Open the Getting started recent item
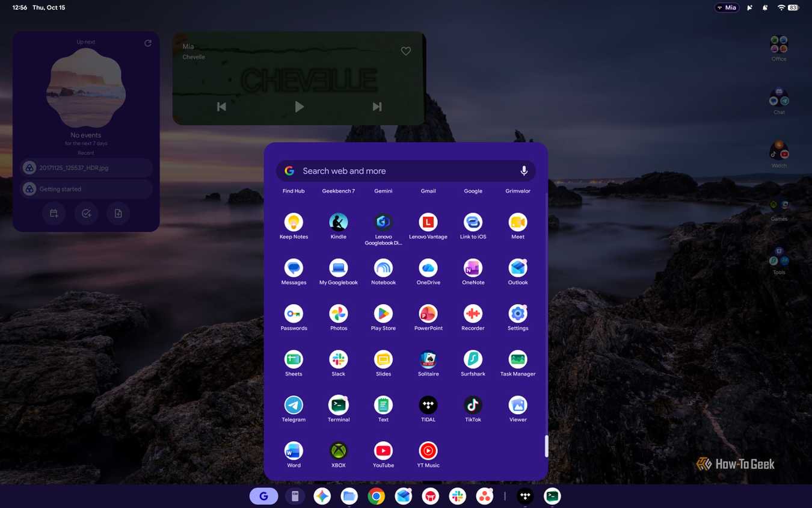 pos(86,189)
